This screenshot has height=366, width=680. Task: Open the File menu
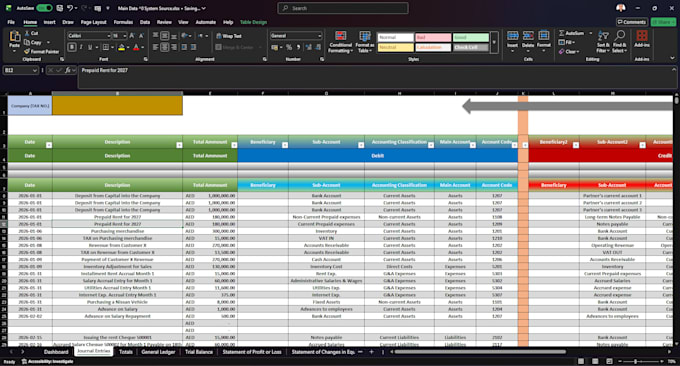(x=11, y=22)
